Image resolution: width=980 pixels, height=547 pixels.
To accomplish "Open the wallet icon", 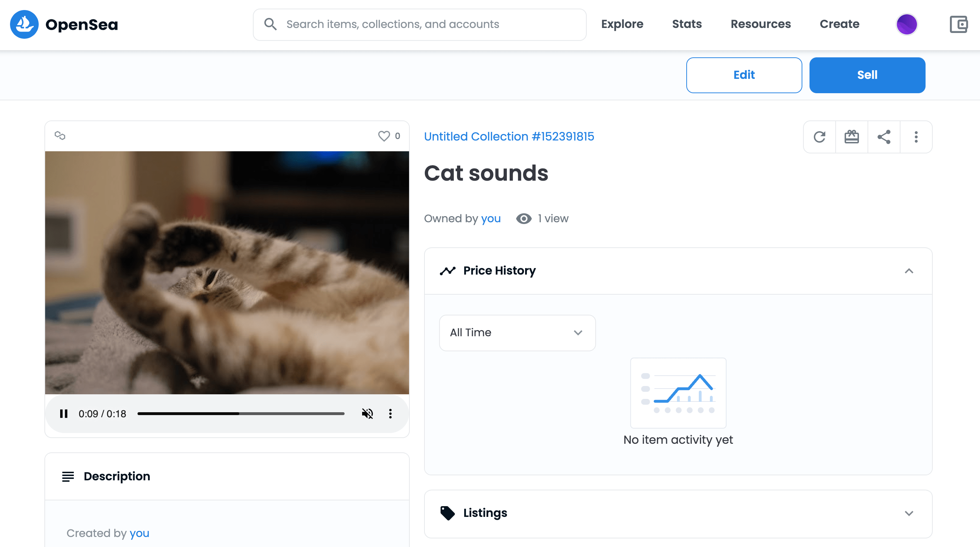I will [x=959, y=24].
